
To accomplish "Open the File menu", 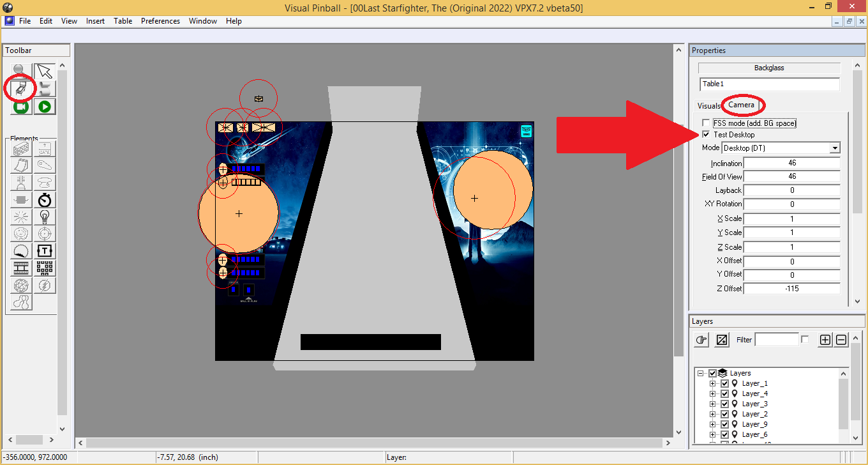I will click(x=25, y=21).
